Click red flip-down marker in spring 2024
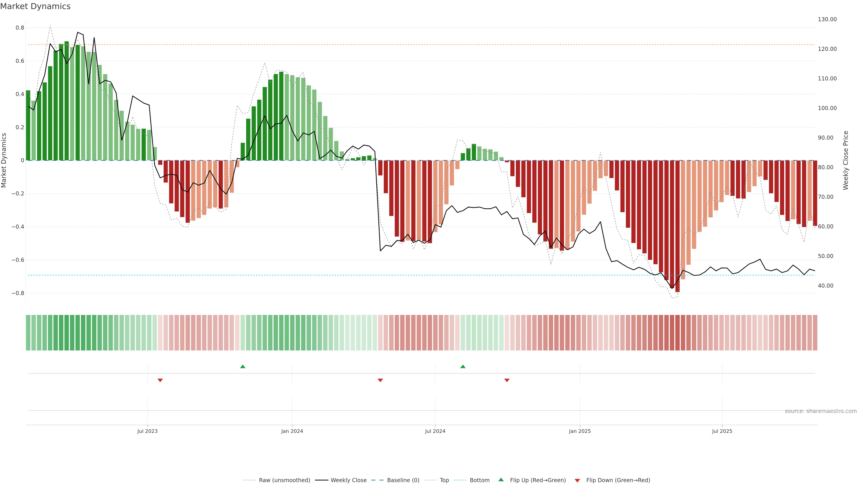 pyautogui.click(x=380, y=380)
